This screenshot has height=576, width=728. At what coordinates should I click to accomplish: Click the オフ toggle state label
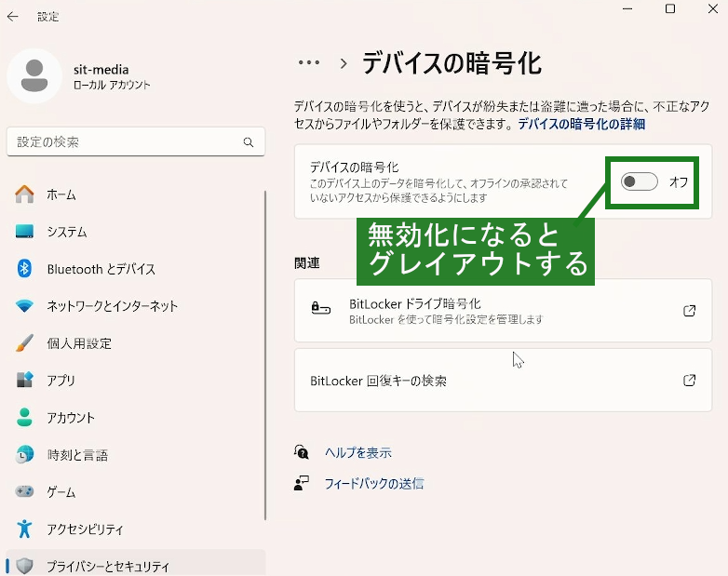679,182
